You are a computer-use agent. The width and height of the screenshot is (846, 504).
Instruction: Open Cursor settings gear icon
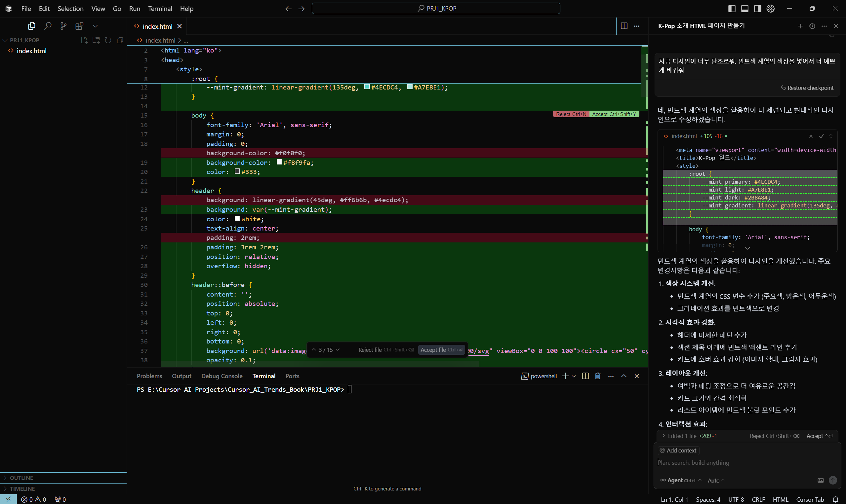771,9
